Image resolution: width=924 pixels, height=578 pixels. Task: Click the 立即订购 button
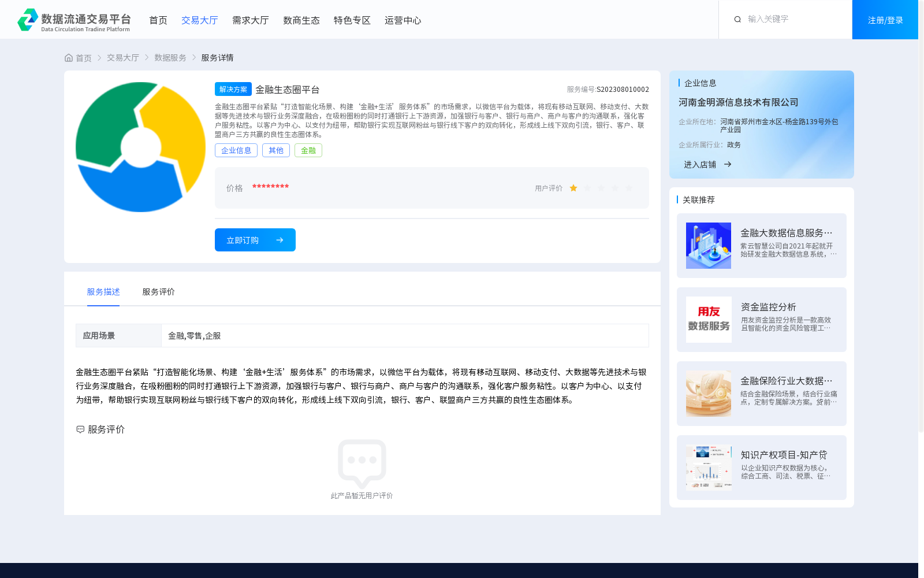click(255, 240)
